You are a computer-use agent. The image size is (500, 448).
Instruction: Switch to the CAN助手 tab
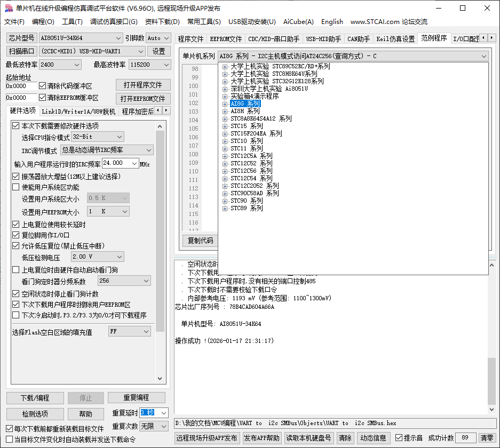358,38
